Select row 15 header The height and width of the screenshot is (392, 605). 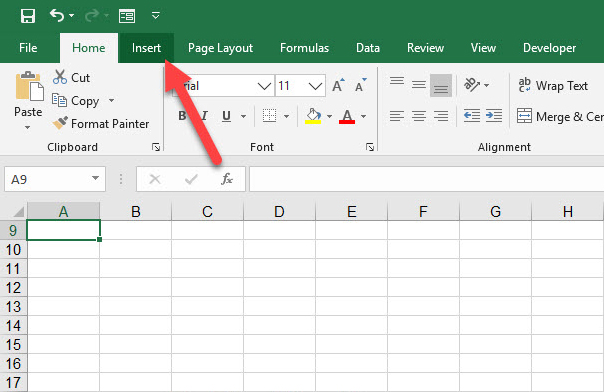pyautogui.click(x=13, y=345)
